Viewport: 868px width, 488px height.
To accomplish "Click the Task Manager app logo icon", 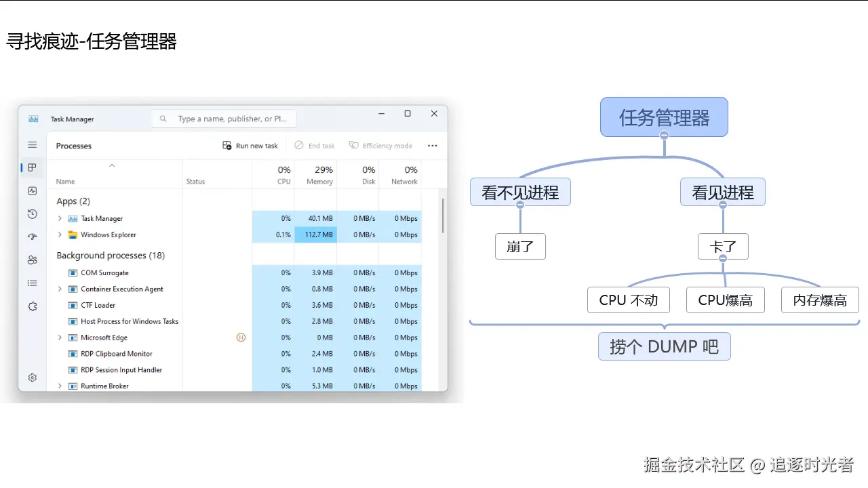I will [33, 119].
